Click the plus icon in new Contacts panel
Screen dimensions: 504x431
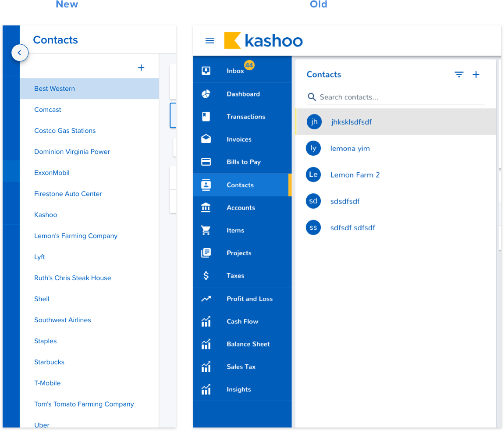tap(141, 68)
